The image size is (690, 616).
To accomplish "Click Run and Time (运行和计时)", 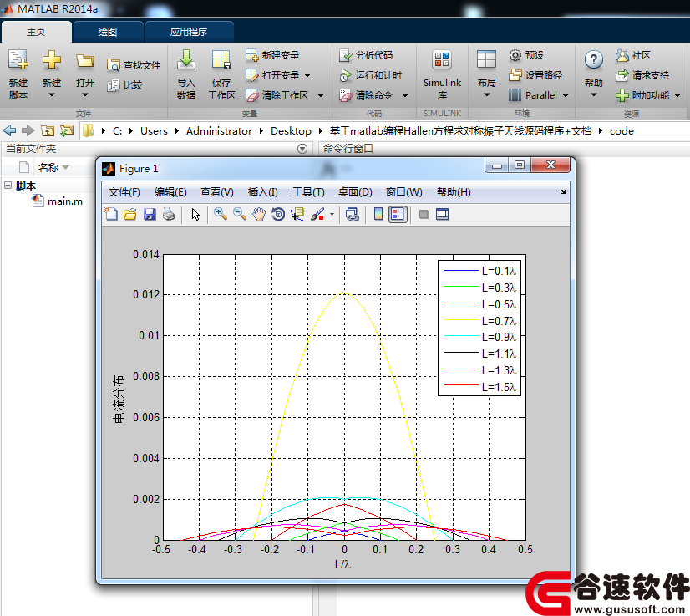I will tap(370, 75).
